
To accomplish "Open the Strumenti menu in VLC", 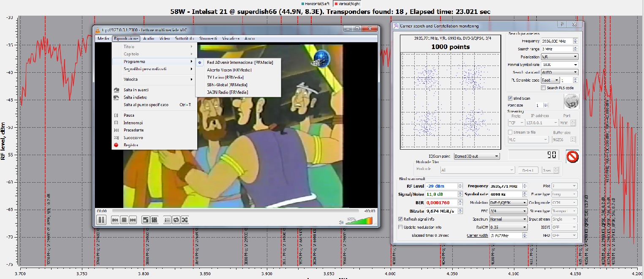I will pyautogui.click(x=208, y=38).
